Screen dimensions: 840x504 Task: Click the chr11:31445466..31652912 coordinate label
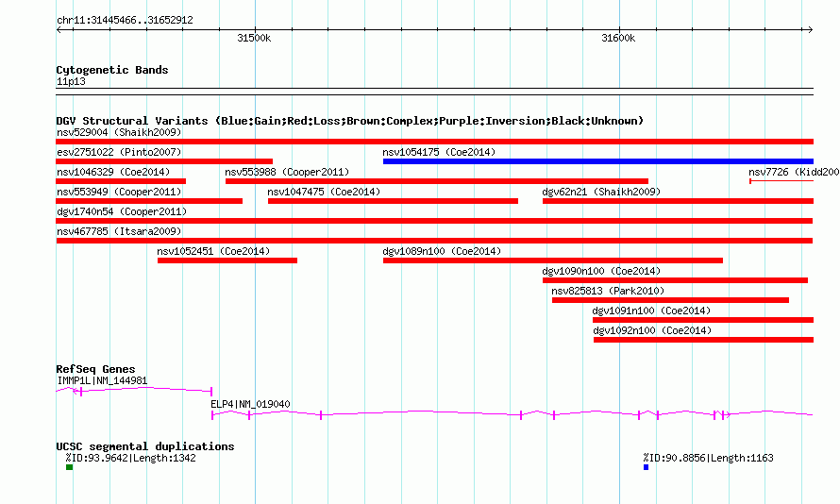(x=125, y=20)
